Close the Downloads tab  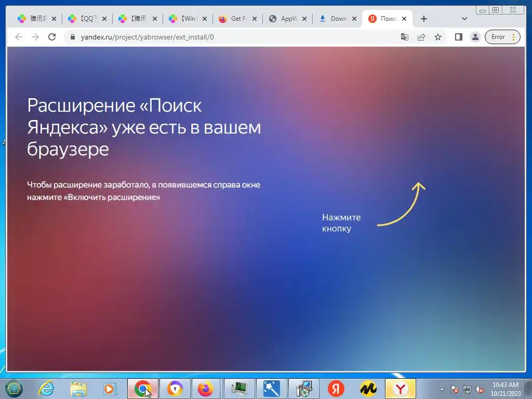tap(354, 19)
